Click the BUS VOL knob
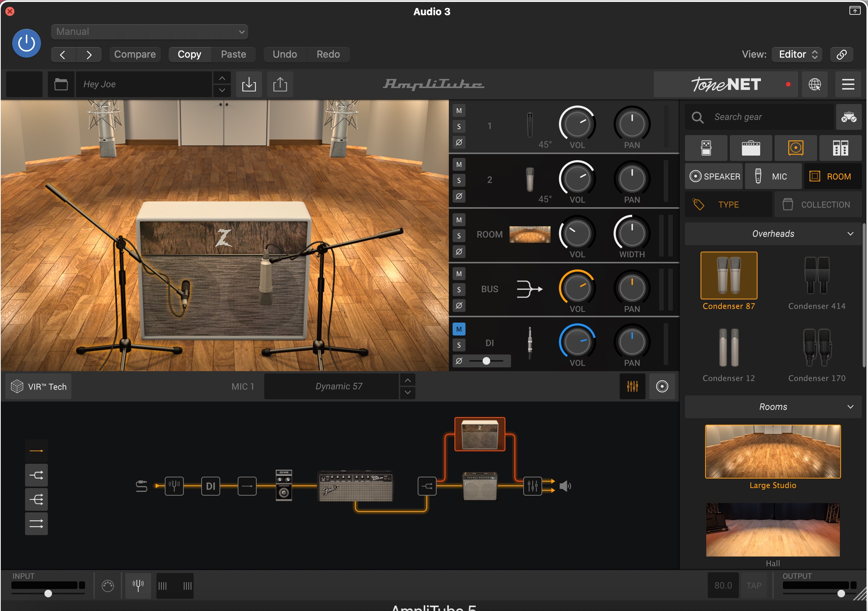Screen dimensions: 868x611 (577, 288)
